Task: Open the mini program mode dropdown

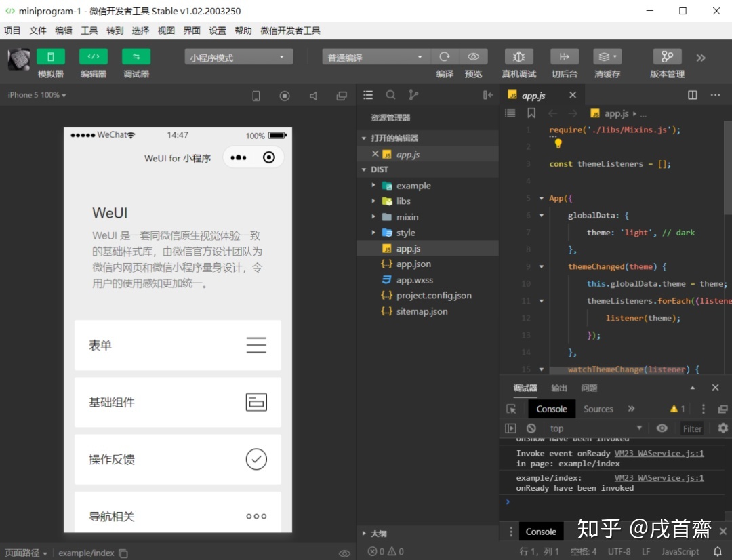Action: tap(239, 57)
